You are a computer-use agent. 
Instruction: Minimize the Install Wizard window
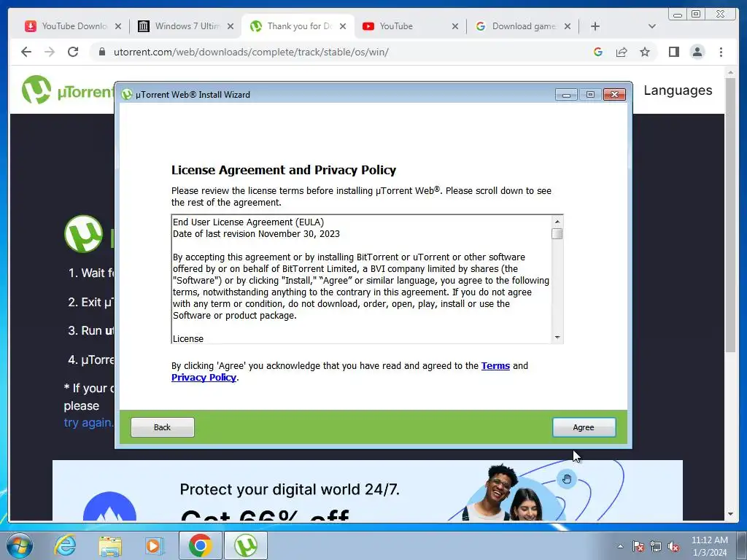pos(566,94)
